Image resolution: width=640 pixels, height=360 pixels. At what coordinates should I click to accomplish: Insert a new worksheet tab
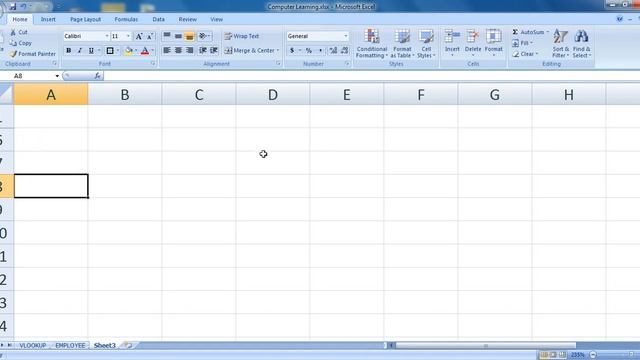coord(128,345)
